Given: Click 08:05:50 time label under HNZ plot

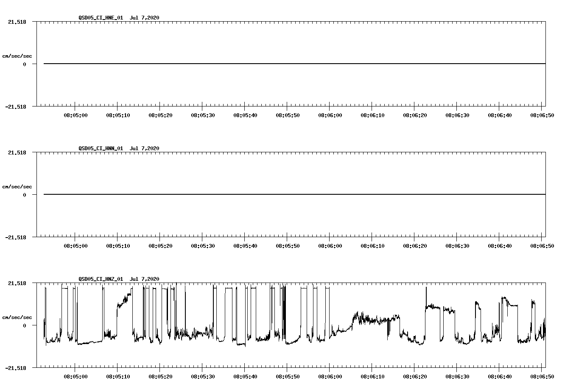Looking at the screenshot, I should 288,377.
